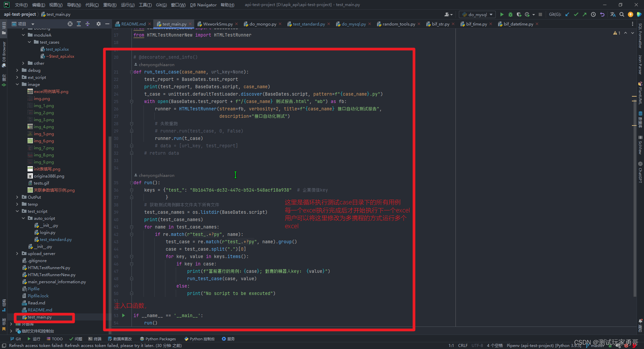Expand the upload_server folder

[x=17, y=253]
